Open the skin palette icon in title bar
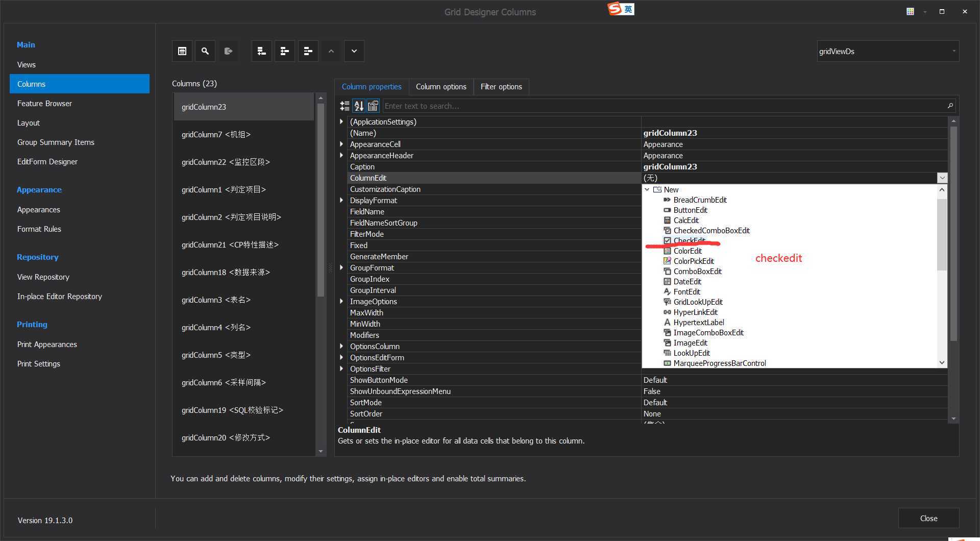 (x=910, y=11)
